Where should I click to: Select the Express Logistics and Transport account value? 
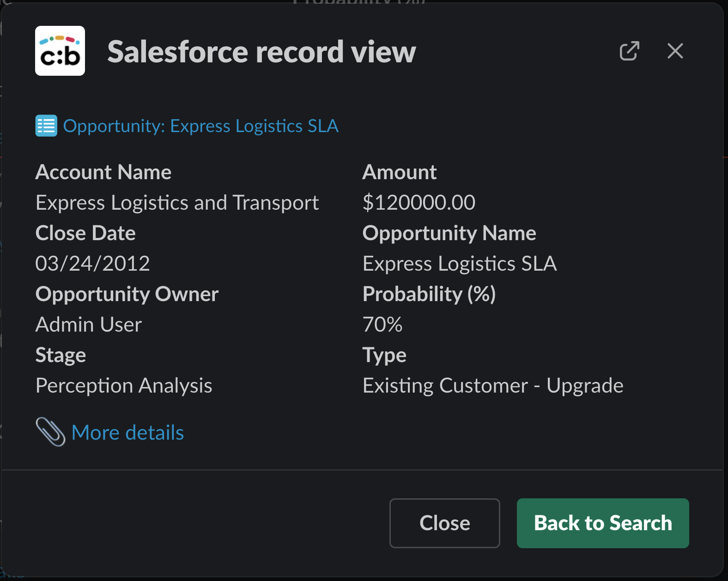177,202
